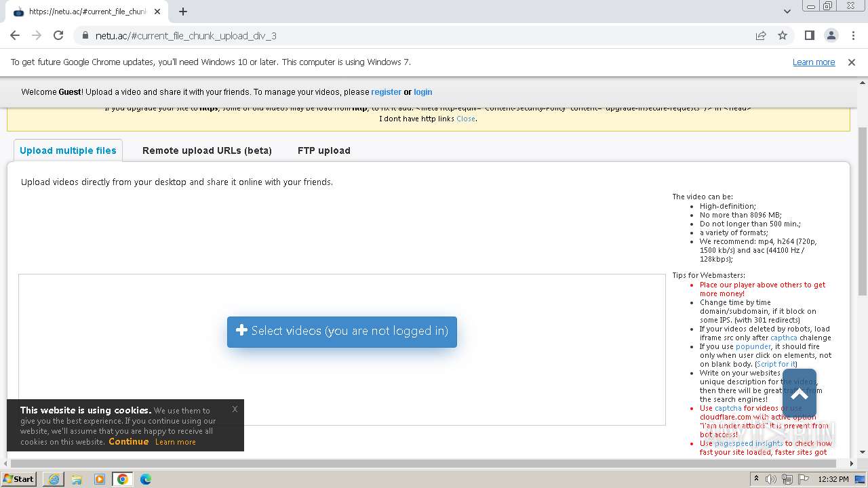Open the FTP upload tab

coord(324,150)
